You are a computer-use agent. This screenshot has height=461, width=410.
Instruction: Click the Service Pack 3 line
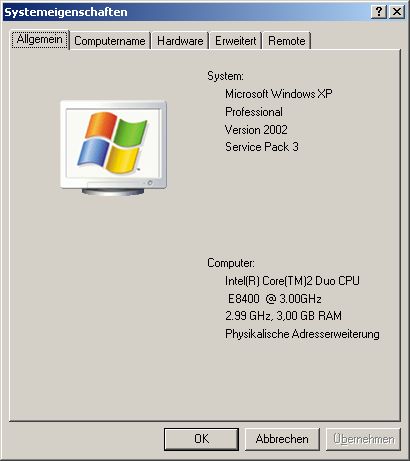[x=262, y=147]
